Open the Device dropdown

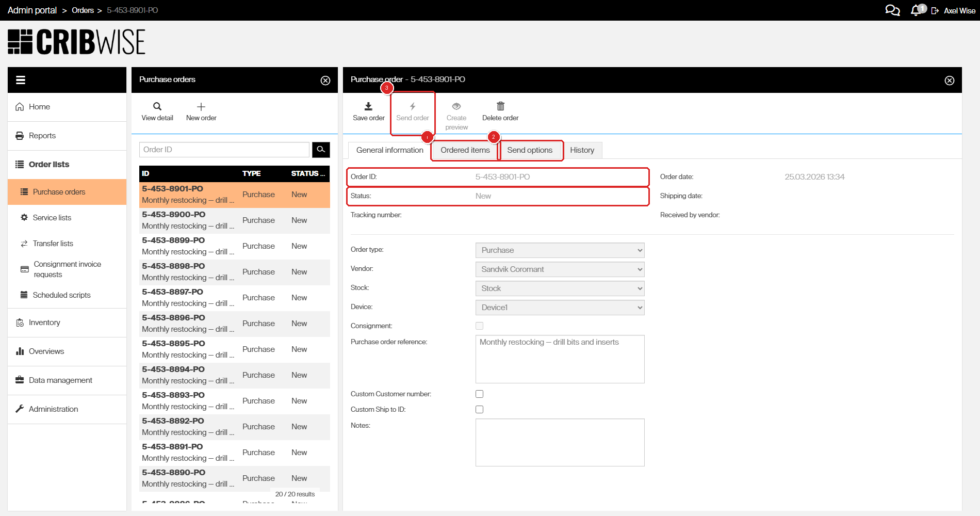(x=560, y=308)
